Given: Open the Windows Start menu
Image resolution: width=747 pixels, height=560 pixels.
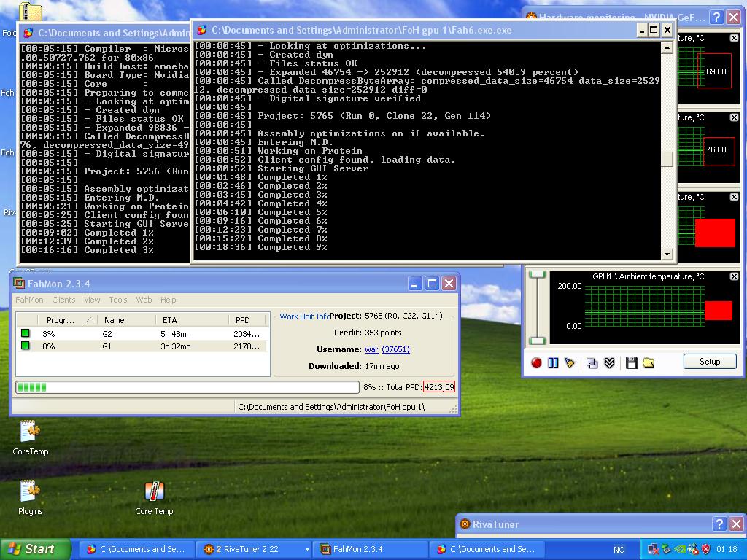Looking at the screenshot, I should tap(35, 549).
